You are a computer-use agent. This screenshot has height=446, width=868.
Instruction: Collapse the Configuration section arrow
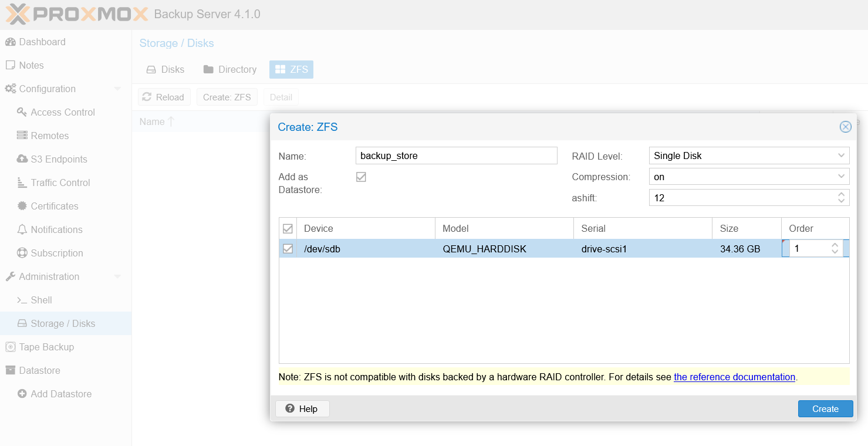[x=117, y=89]
